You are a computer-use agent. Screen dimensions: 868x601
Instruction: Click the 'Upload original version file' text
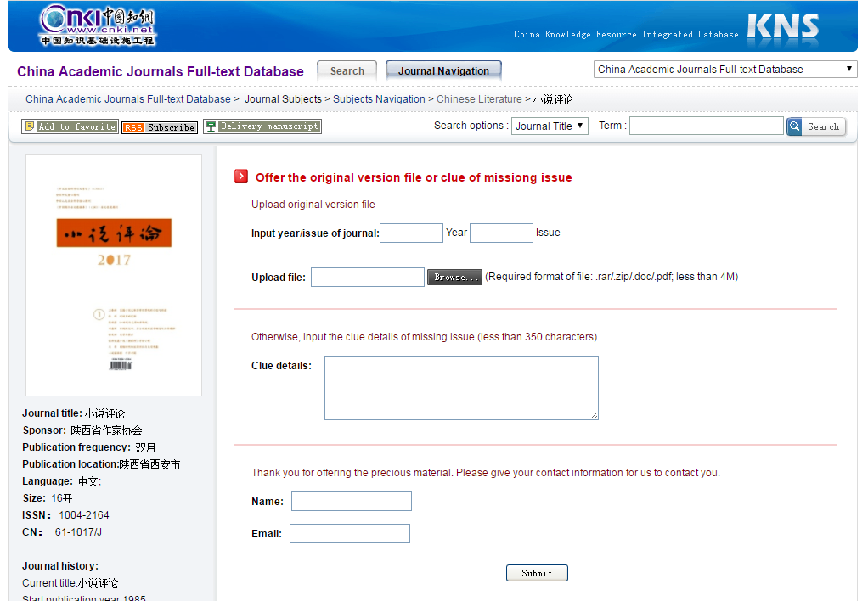tap(313, 205)
